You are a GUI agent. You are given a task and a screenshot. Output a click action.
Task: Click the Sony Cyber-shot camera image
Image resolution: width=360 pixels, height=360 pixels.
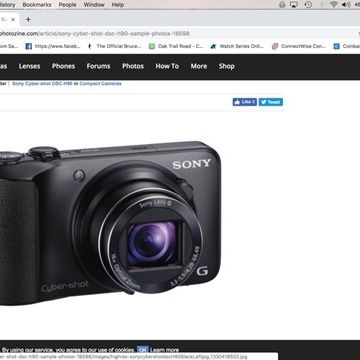110,223
